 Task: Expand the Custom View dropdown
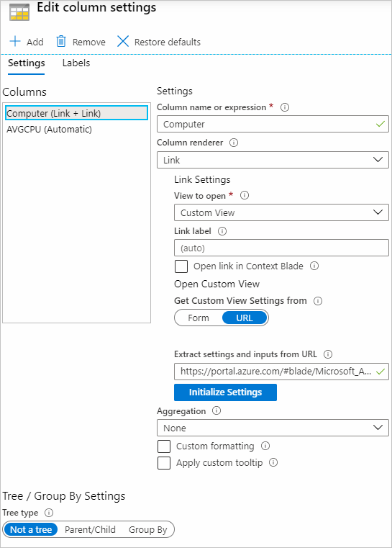pos(281,212)
